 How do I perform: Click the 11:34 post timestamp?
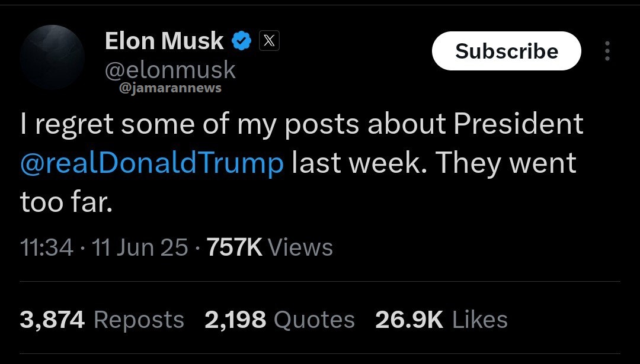pyautogui.click(x=46, y=247)
